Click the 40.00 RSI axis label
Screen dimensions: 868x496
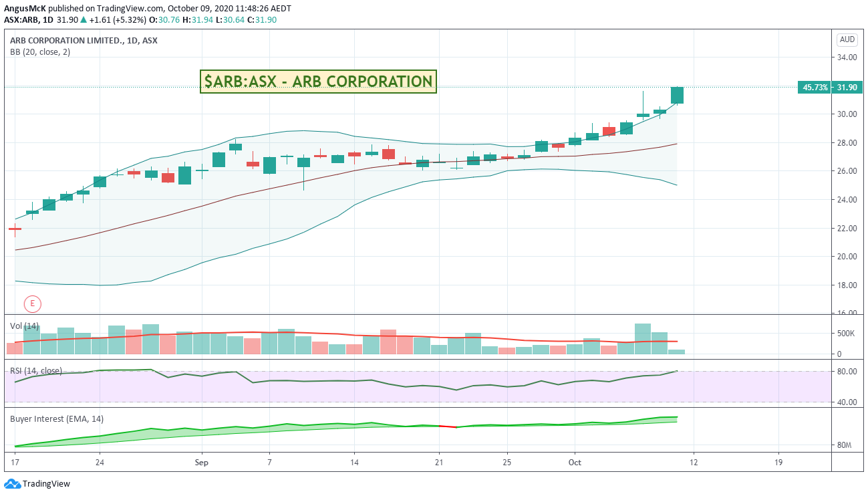point(847,402)
